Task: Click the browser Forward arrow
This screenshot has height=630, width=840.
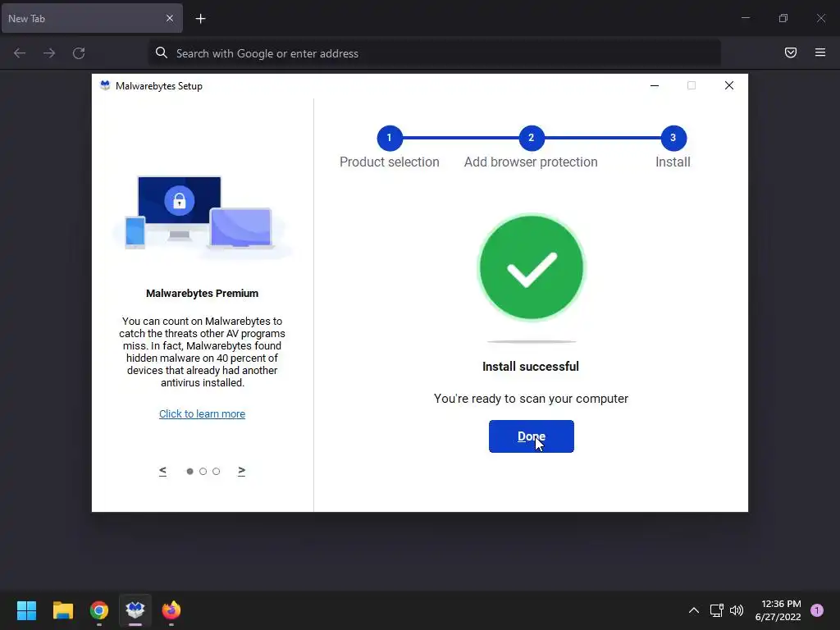Action: [x=49, y=53]
